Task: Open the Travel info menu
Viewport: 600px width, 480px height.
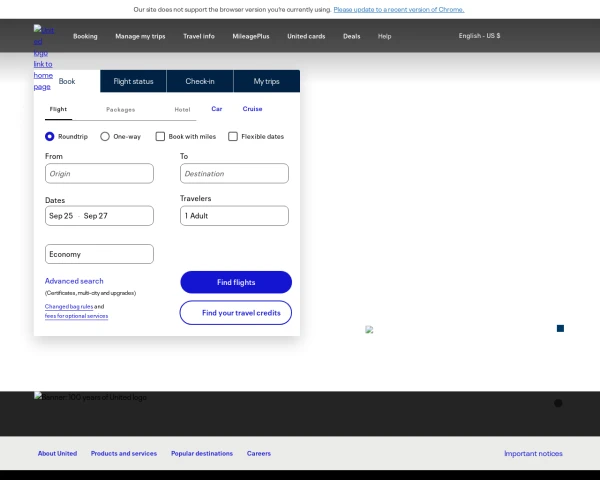Action: coord(199,36)
